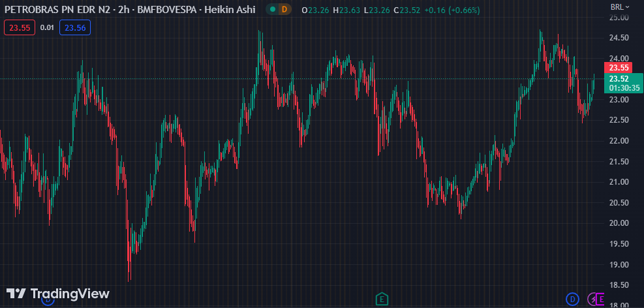This screenshot has width=644, height=308.
Task: Open the green earnings E marker
Action: pyautogui.click(x=382, y=300)
